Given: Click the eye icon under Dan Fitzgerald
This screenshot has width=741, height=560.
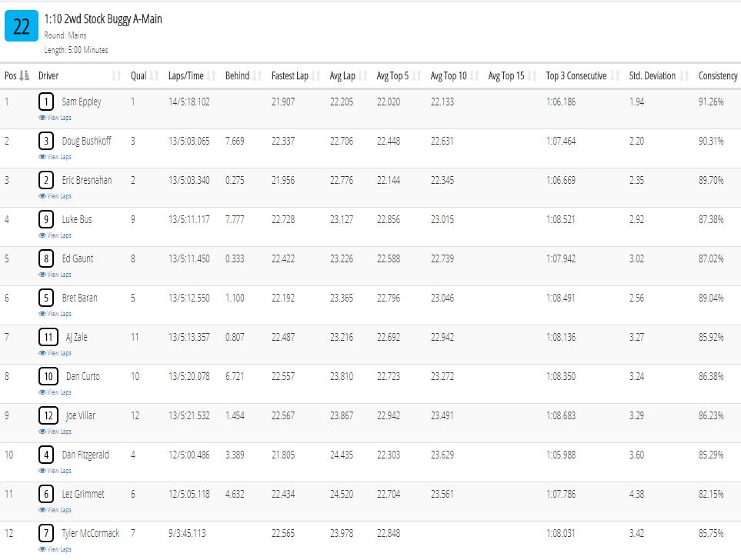Looking at the screenshot, I should [42, 471].
